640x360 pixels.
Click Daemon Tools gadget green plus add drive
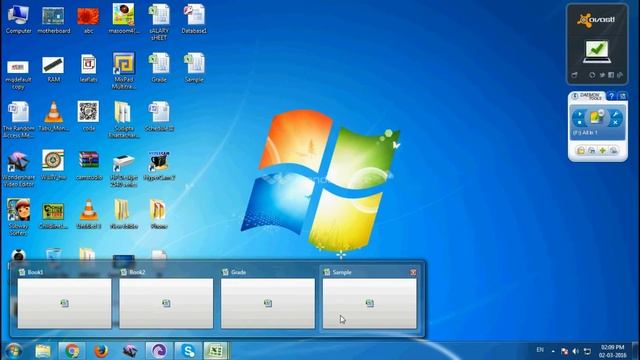tap(602, 151)
